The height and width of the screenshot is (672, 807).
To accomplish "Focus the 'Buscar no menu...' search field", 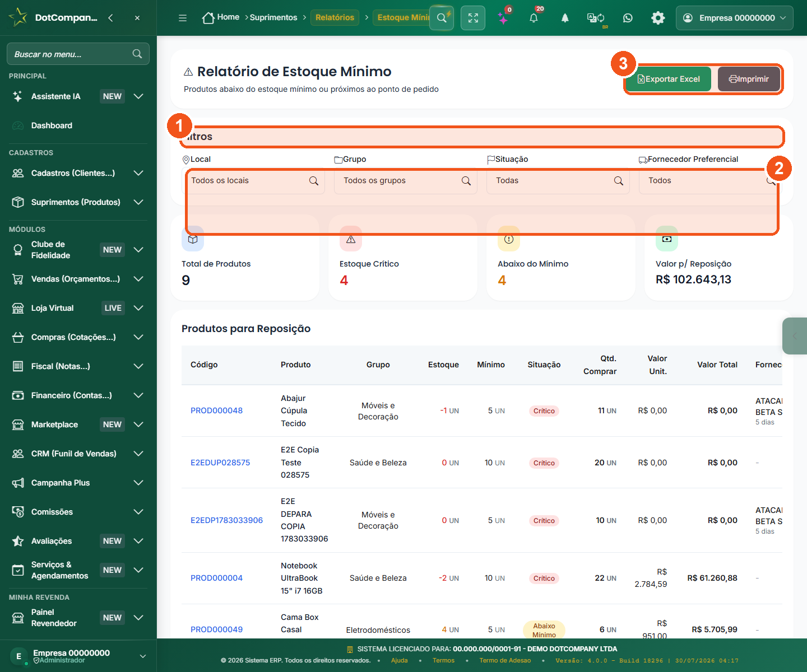I will (x=78, y=54).
